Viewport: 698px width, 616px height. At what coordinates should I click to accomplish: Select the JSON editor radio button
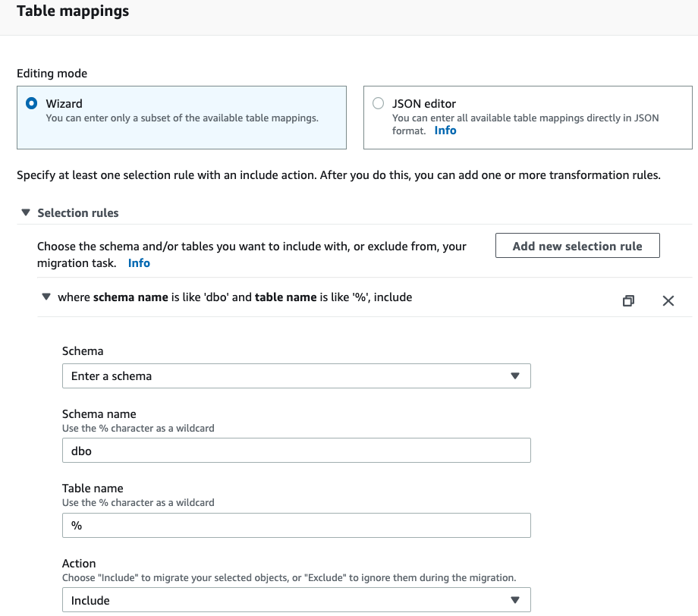(378, 103)
